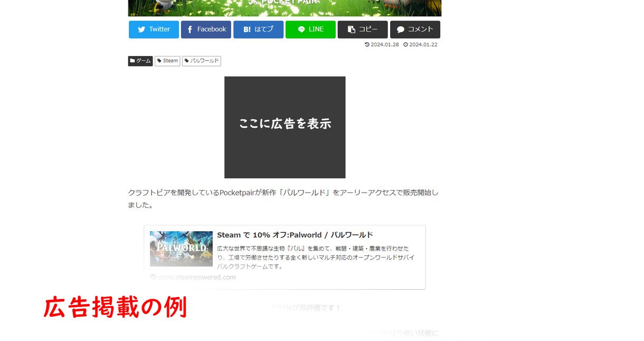Click the speech bubble comment icon
Screen dimensions: 644x341
point(401,30)
